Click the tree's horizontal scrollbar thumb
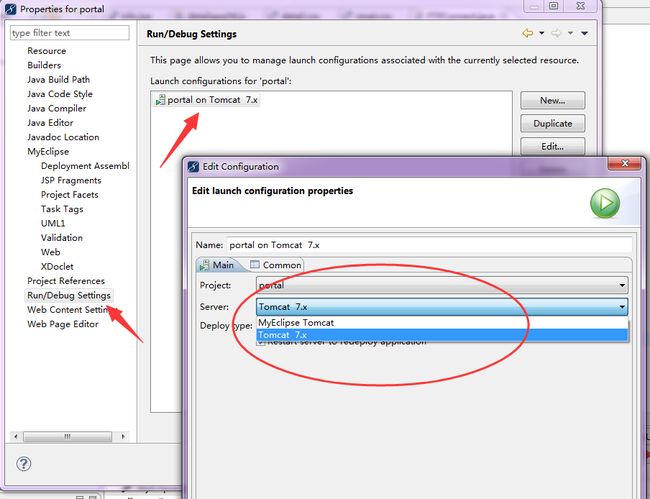This screenshot has width=650, height=499. pos(68,436)
